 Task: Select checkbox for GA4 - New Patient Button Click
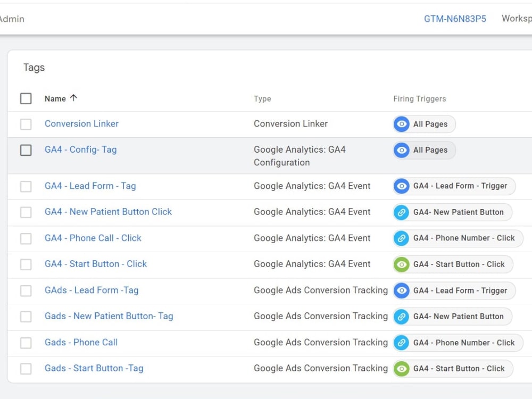click(26, 212)
